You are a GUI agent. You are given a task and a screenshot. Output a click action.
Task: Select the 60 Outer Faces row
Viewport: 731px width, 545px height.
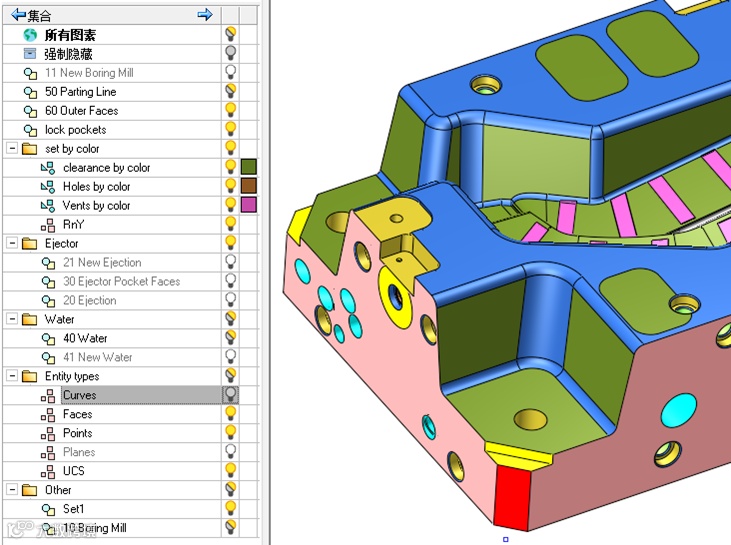click(112, 111)
